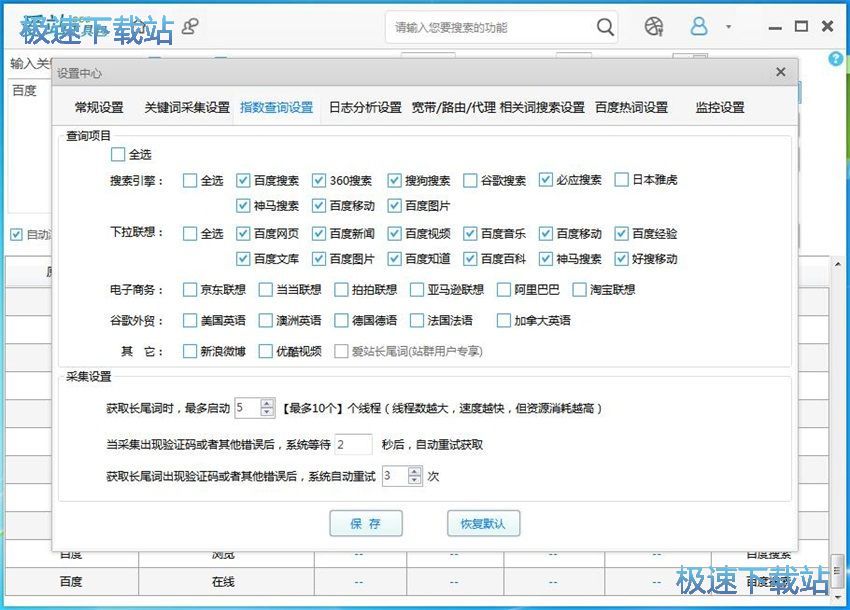Open the 宽带/路由/代理 tab
This screenshot has width=850, height=610.
pos(453,107)
